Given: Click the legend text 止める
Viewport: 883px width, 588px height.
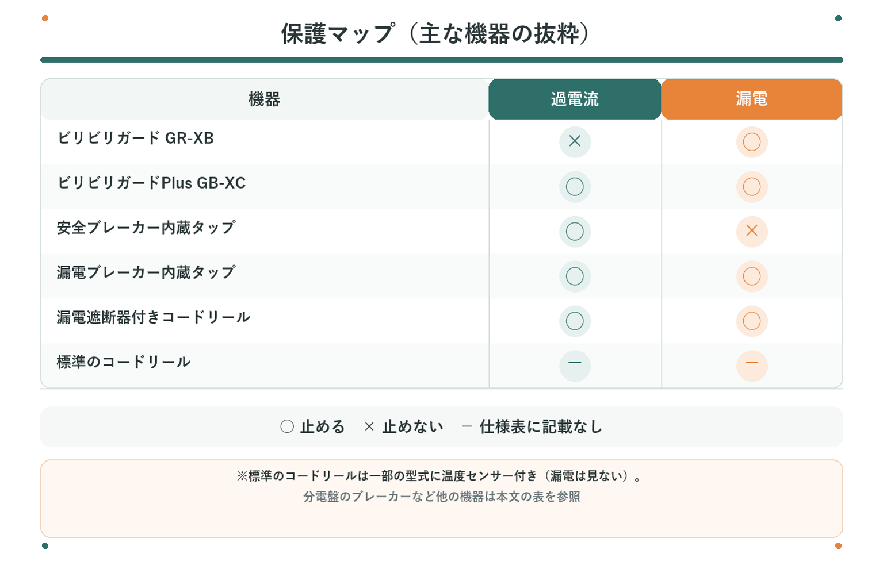Looking at the screenshot, I should pos(323,426).
